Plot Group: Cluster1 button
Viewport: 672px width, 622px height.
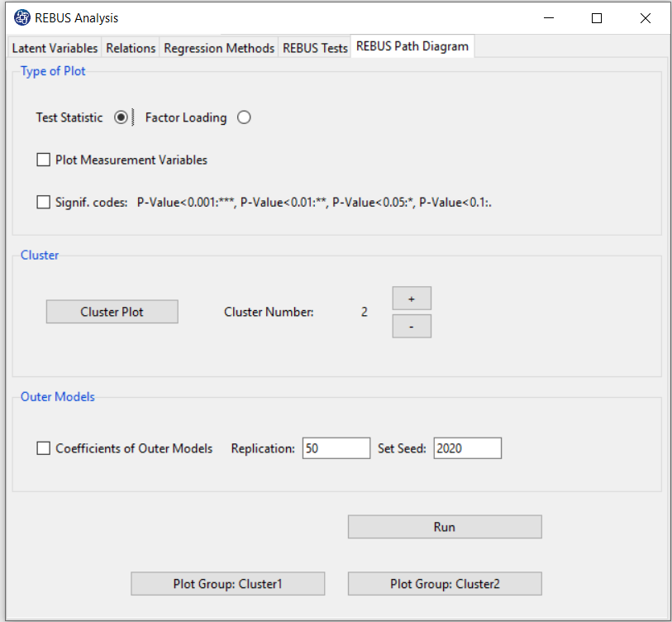227,583
